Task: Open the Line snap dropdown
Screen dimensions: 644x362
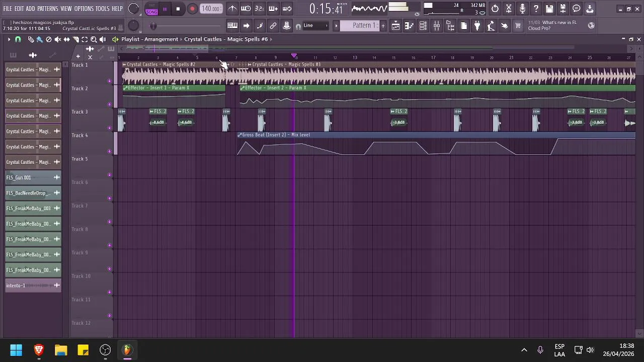Action: 315,26
